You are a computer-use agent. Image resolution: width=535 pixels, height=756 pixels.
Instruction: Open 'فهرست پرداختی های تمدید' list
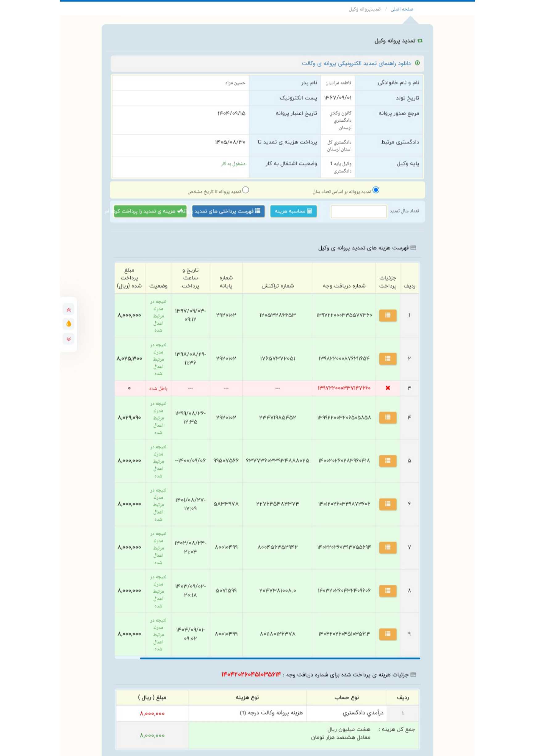228,211
